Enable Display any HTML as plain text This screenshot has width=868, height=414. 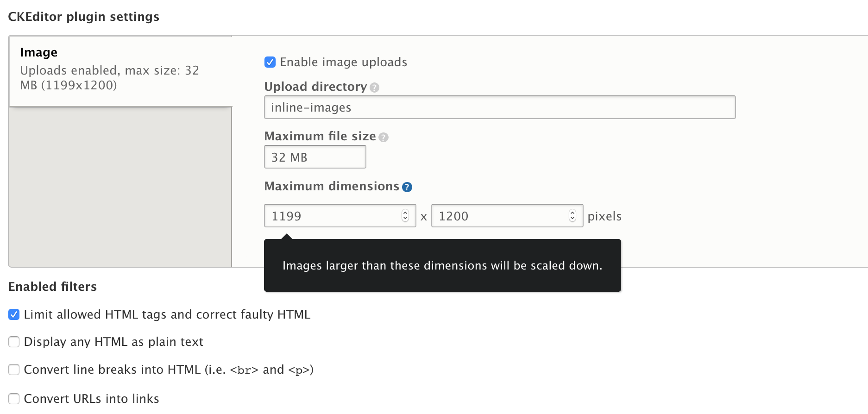pyautogui.click(x=14, y=342)
